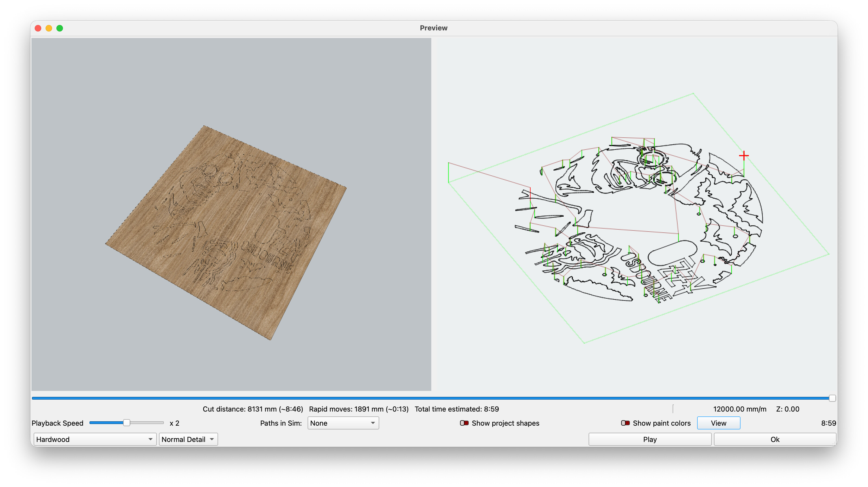
Task: Click the rounded slot shape in toolpath view
Action: coord(672,253)
